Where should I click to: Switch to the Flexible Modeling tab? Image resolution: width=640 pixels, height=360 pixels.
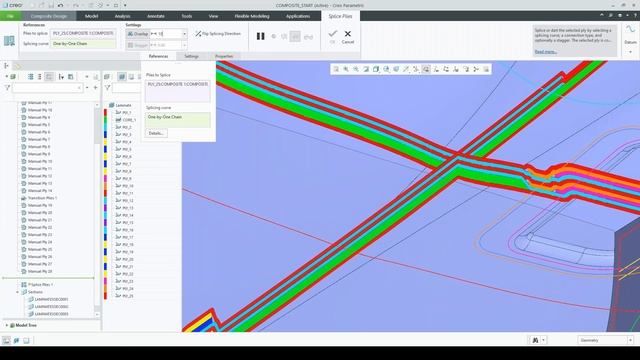click(x=252, y=16)
